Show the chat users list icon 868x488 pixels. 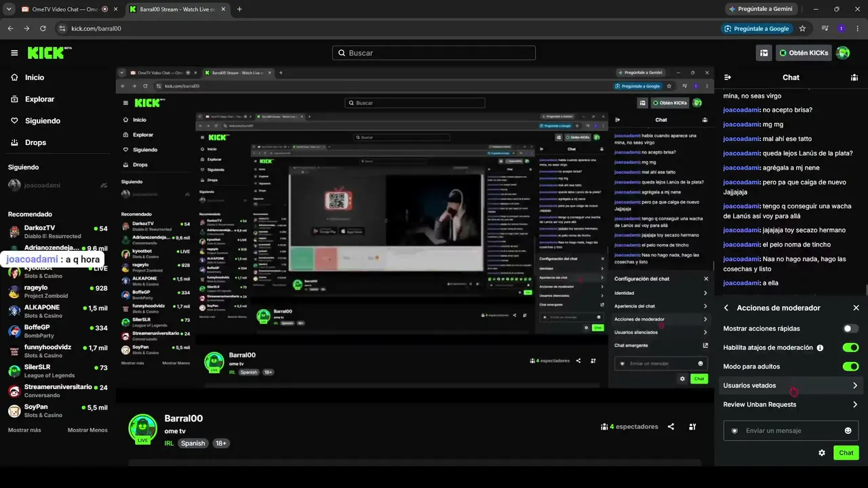point(854,77)
